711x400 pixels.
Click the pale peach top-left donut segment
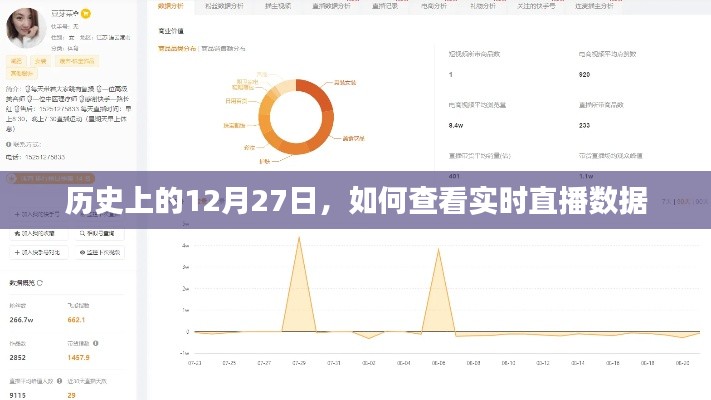(285, 86)
